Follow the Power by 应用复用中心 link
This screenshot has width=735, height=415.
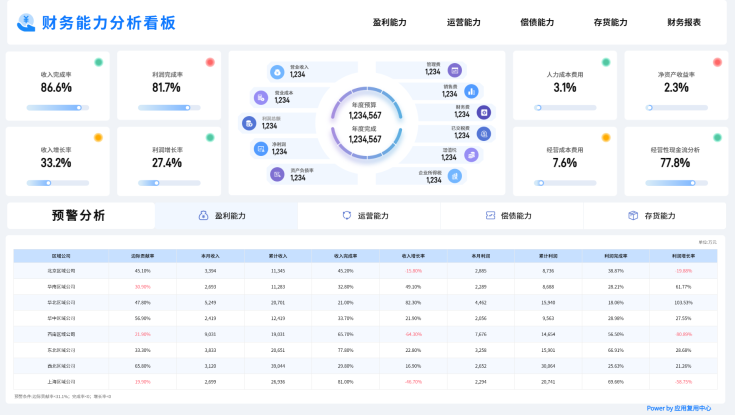pyautogui.click(x=679, y=408)
